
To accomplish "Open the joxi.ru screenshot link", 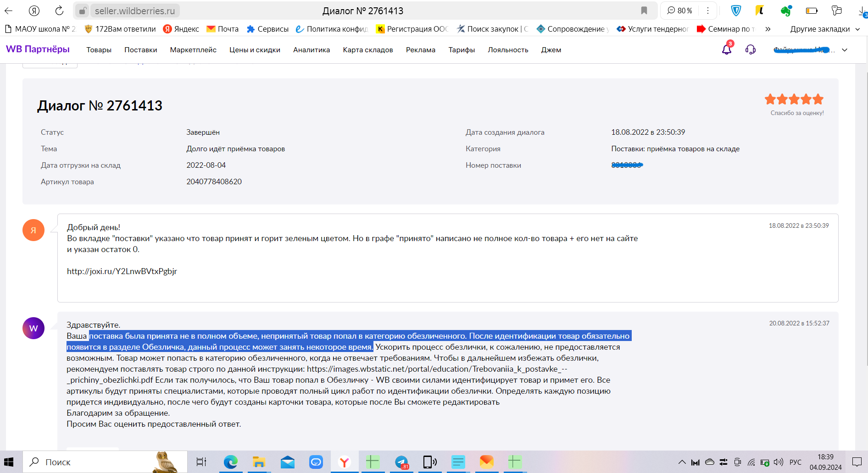I will coord(122,271).
